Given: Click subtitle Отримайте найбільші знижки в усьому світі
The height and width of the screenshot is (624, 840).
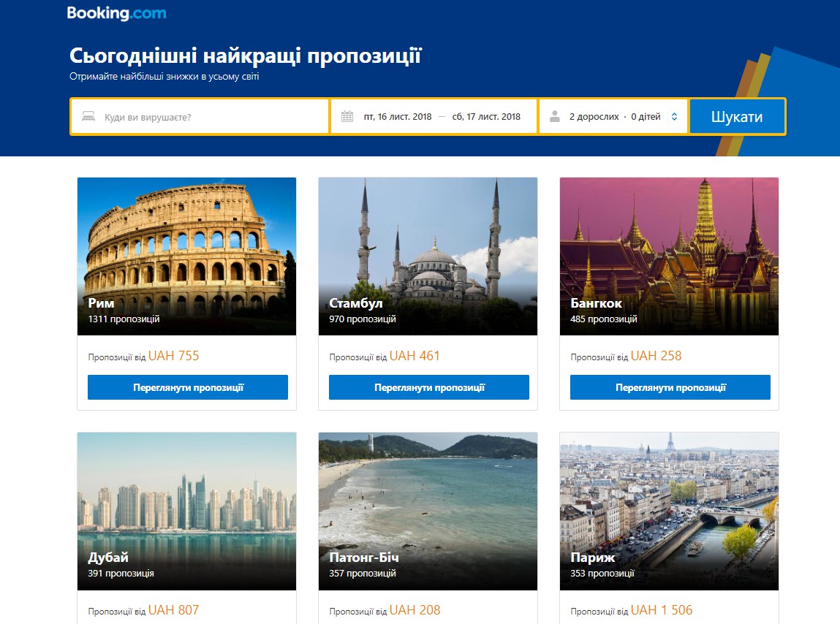Looking at the screenshot, I should click(164, 77).
